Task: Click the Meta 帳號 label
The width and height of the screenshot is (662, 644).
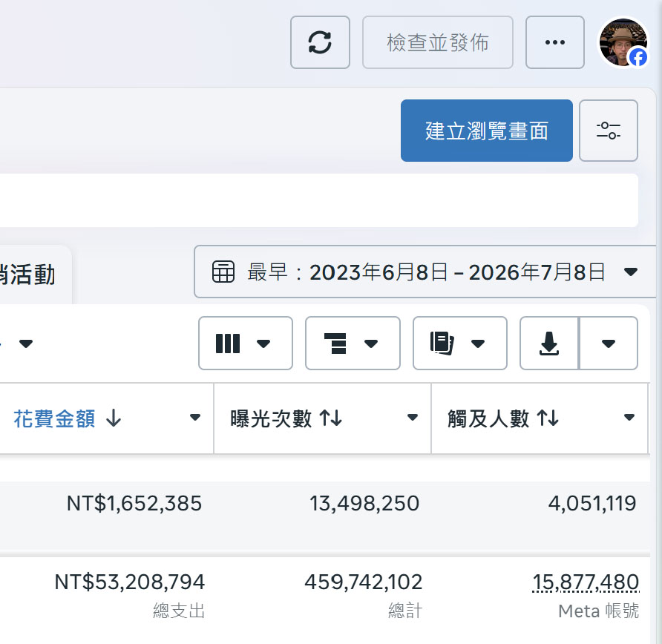Action: 599,611
